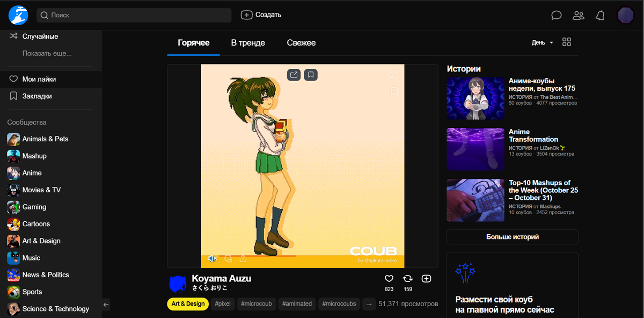The image size is (644, 318).
Task: Like the Koyama Auzu coub
Action: (x=389, y=278)
